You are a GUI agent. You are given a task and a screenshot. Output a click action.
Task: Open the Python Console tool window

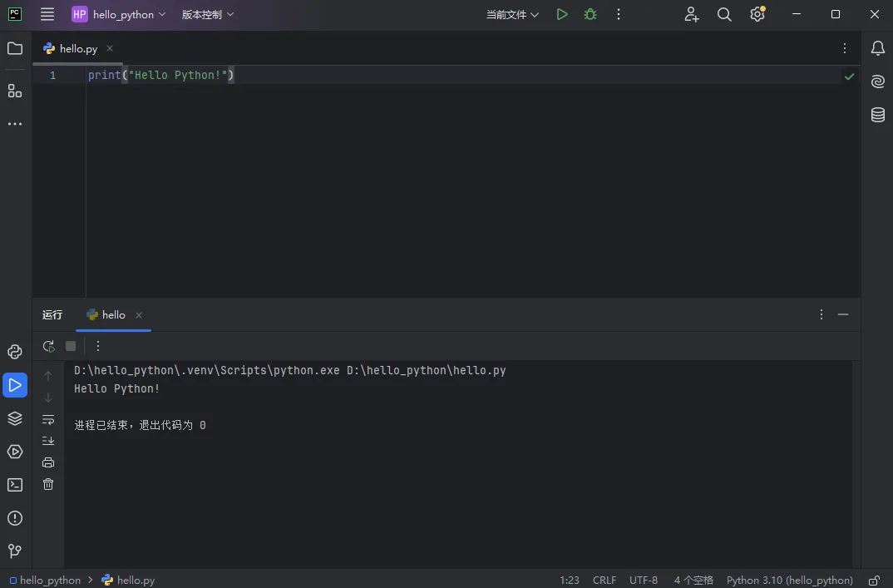[x=15, y=352]
